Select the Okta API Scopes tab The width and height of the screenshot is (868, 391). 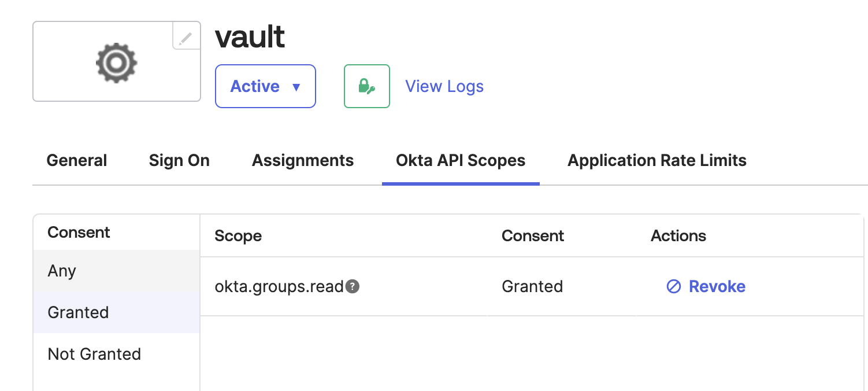[461, 160]
